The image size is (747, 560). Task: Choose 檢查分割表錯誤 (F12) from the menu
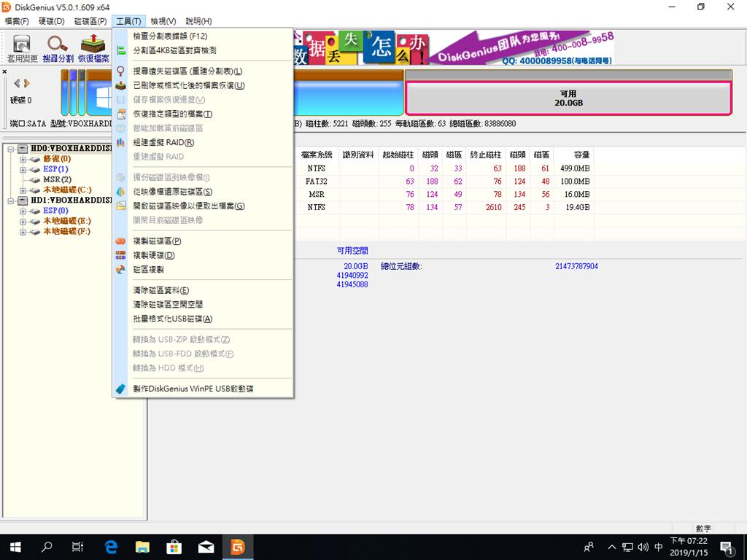coord(203,36)
